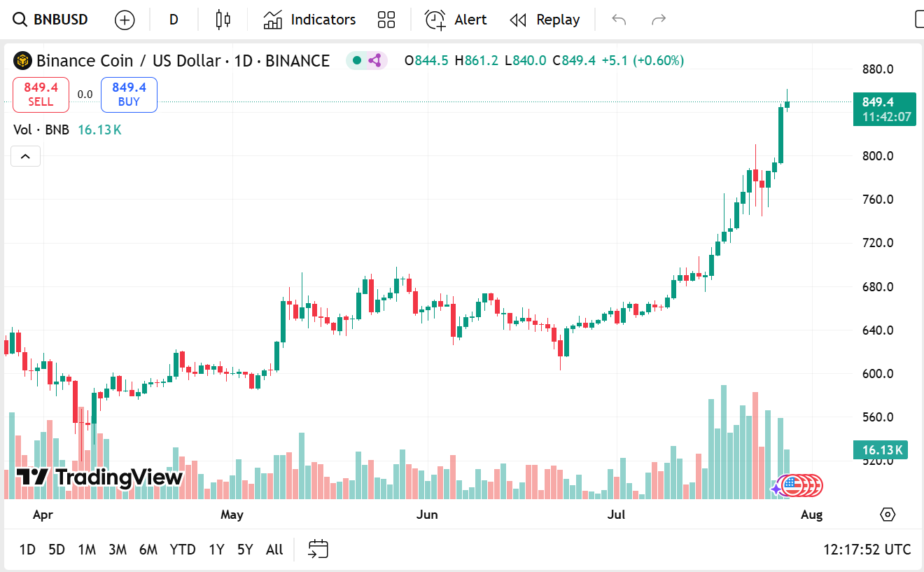Click the 12:17:52 UTC timezone clock
Viewport: 924px width, 572px height.
click(867, 550)
